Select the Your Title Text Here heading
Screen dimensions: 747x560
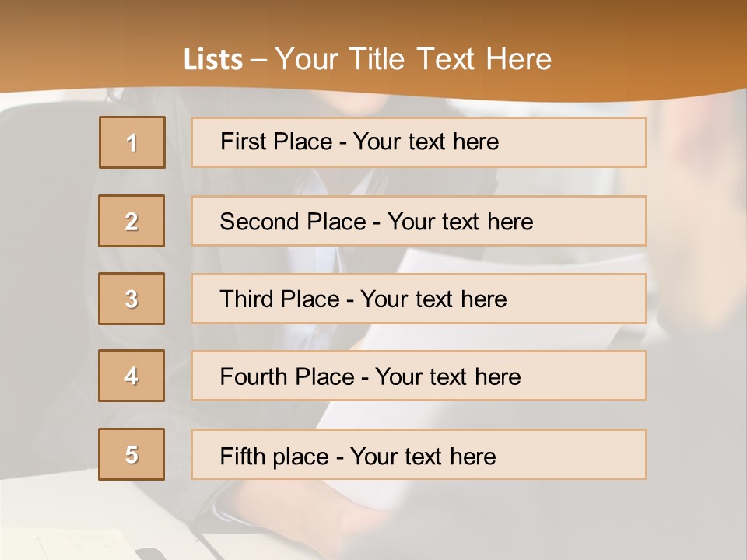click(413, 59)
